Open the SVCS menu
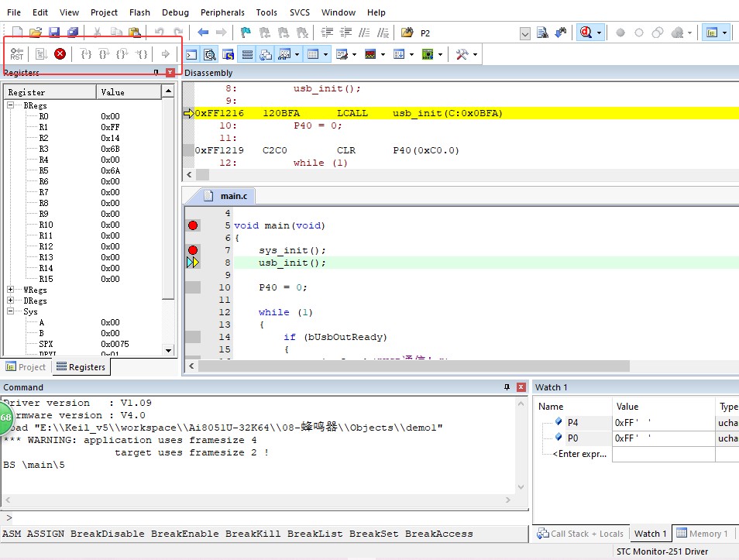Screen dimensions: 739x560 coord(300,12)
